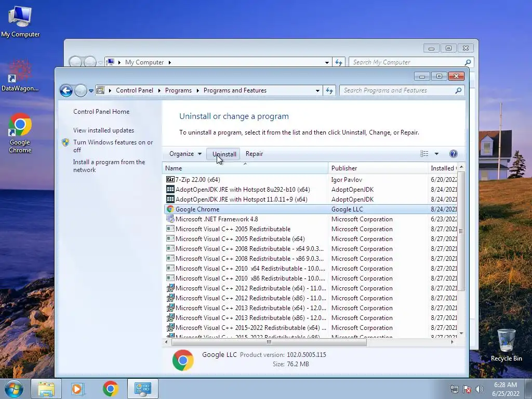Viewport: 532px width, 399px height.
Task: Click the vertical scrollbar thumb of program list
Action: pyautogui.click(x=461, y=231)
